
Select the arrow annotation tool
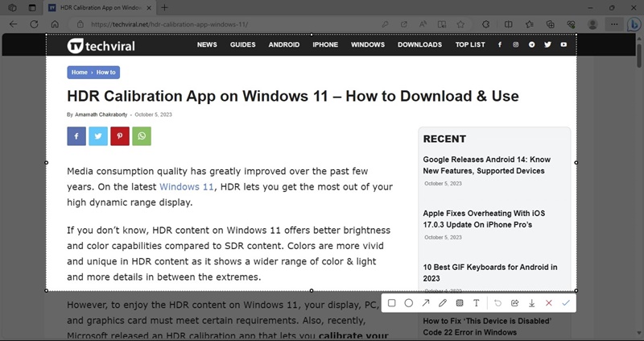pos(426,303)
